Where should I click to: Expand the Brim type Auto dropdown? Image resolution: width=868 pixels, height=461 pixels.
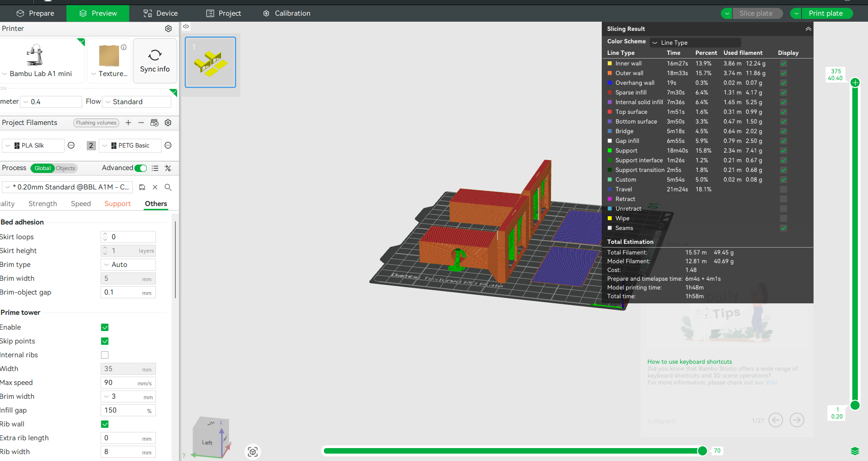128,265
